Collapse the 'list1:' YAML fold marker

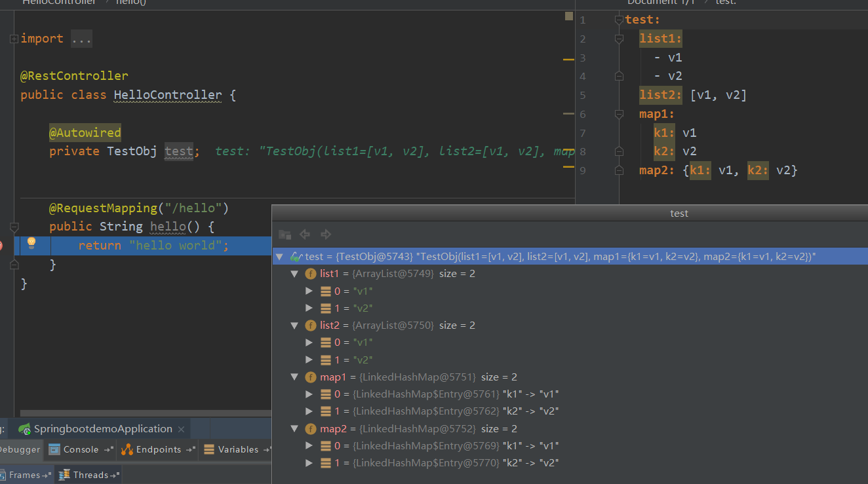coord(618,39)
